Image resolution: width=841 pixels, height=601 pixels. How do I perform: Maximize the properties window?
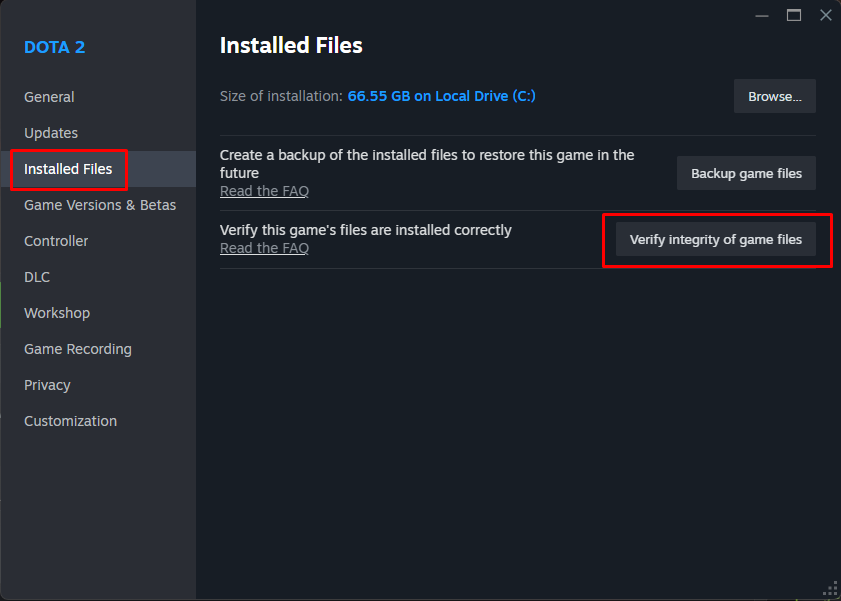pos(793,15)
